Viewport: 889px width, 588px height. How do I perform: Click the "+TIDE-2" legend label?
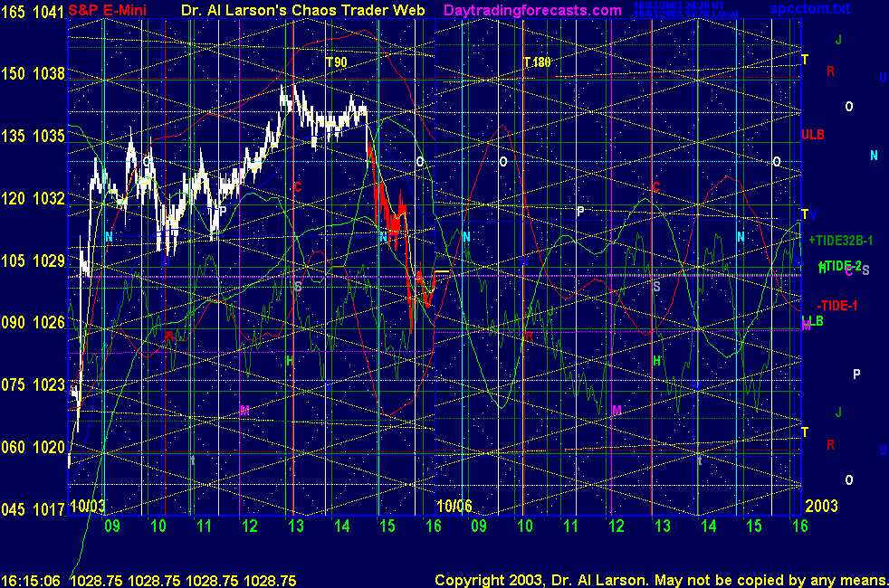(x=839, y=266)
